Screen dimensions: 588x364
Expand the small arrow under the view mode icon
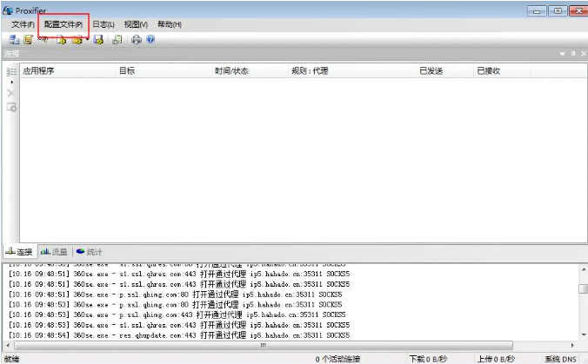(12, 82)
